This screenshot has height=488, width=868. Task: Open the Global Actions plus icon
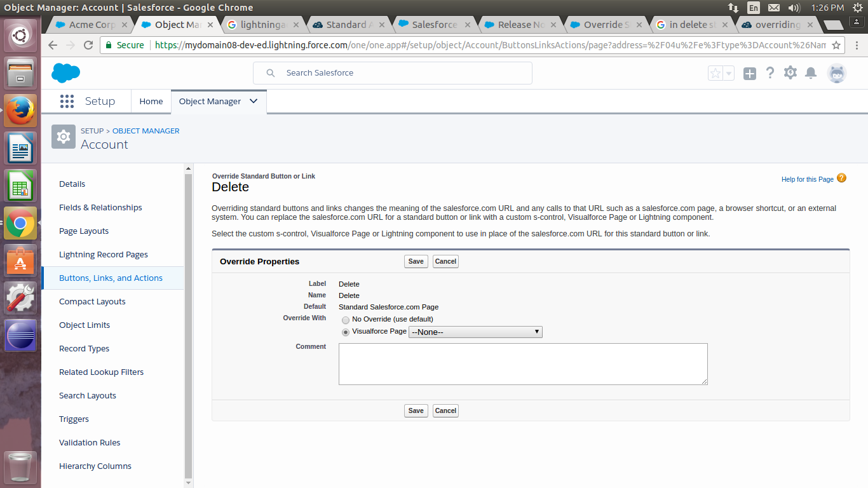pos(750,74)
